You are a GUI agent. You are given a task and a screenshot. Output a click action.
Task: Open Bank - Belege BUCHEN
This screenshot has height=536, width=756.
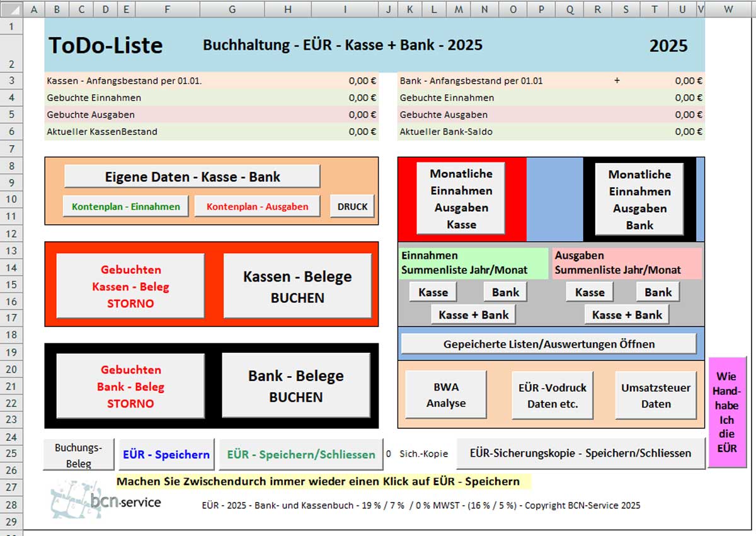click(295, 385)
